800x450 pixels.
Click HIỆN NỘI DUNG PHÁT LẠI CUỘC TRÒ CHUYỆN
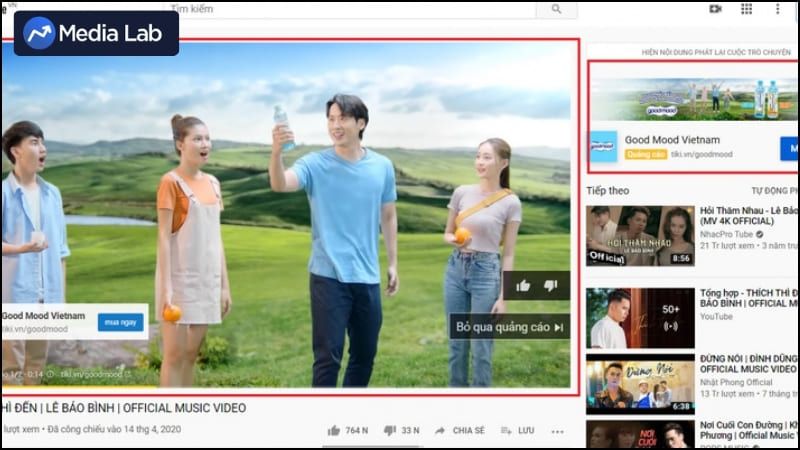pyautogui.click(x=716, y=52)
